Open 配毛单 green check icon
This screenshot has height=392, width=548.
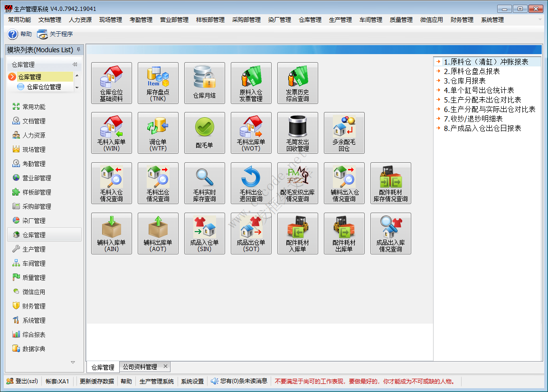[205, 133]
